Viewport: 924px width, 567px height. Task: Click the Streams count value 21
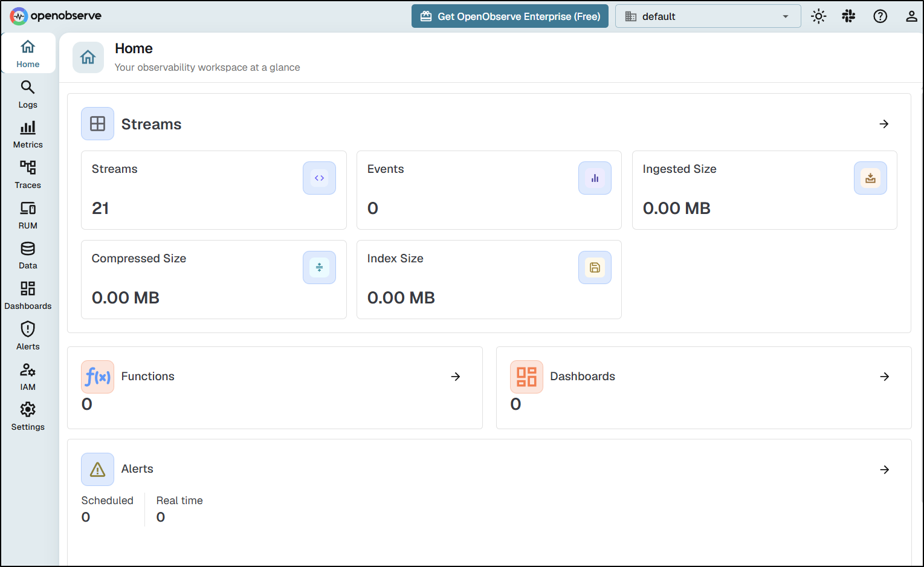click(x=100, y=209)
